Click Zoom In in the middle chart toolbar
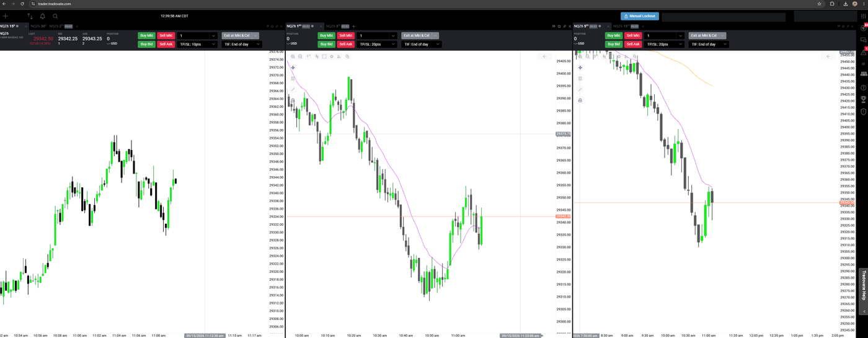 point(293,56)
